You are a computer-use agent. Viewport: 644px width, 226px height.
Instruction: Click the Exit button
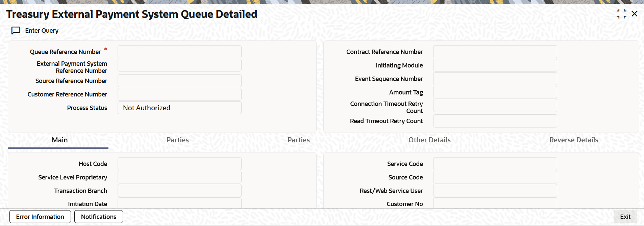click(x=625, y=217)
